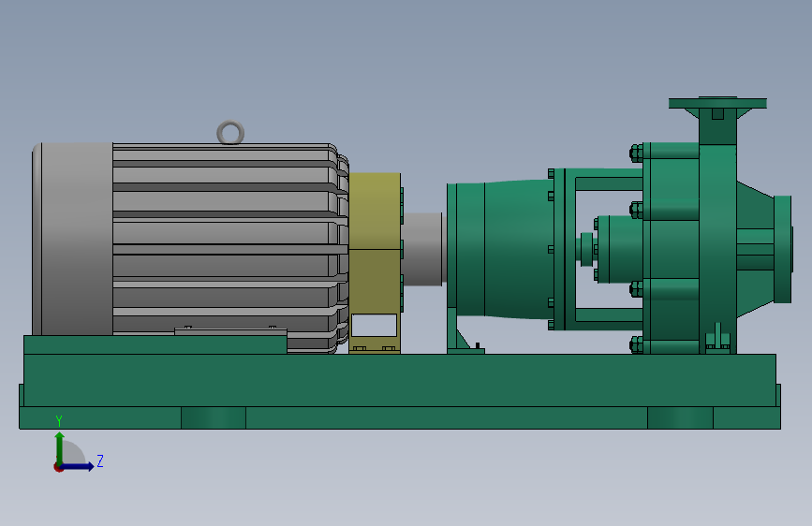Select the green bearing housing

(500, 249)
